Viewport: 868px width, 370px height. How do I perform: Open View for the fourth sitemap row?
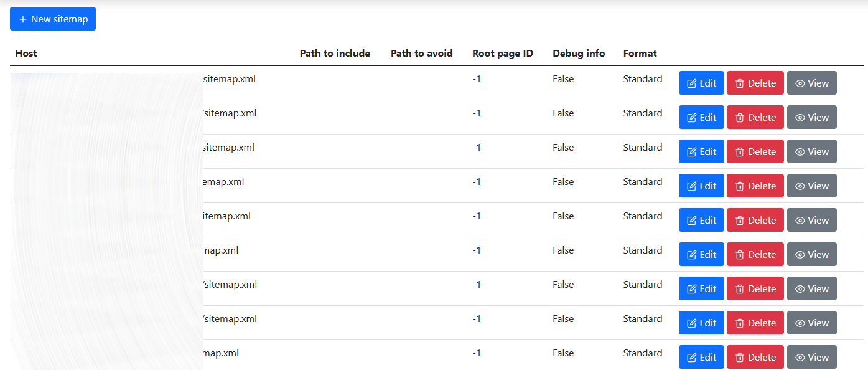click(x=811, y=186)
